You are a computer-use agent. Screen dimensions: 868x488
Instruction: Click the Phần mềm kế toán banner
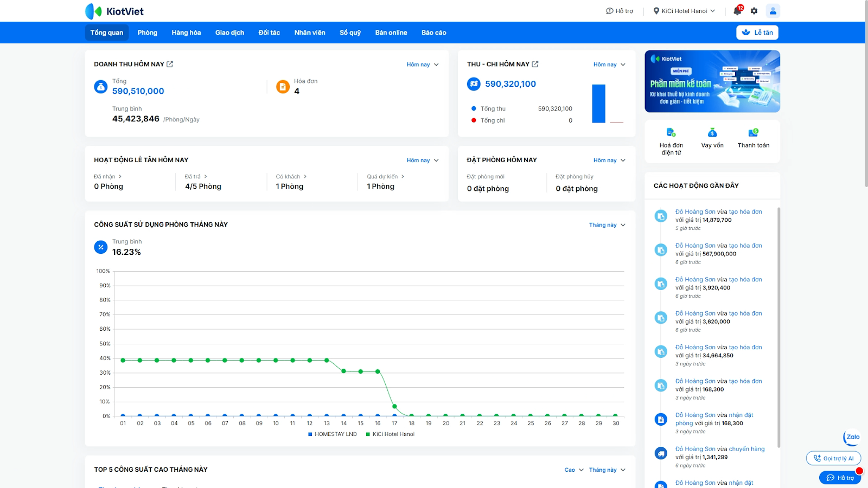[x=712, y=81]
